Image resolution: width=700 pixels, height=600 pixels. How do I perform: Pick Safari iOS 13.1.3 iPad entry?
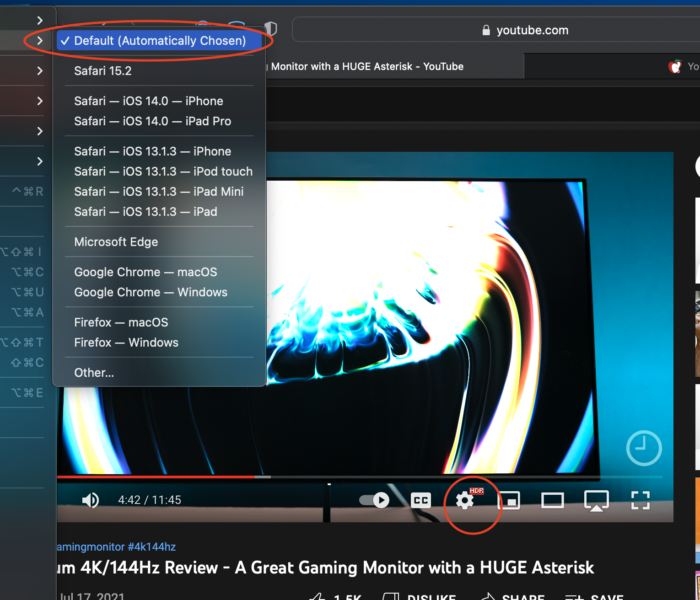point(159,212)
